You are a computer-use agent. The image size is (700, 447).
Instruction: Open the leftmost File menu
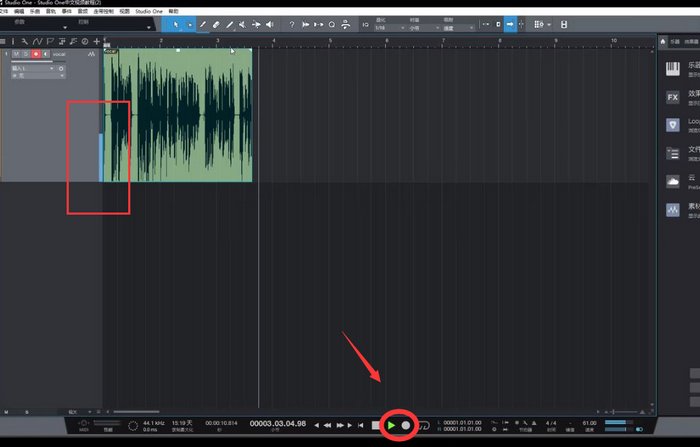(x=6, y=11)
